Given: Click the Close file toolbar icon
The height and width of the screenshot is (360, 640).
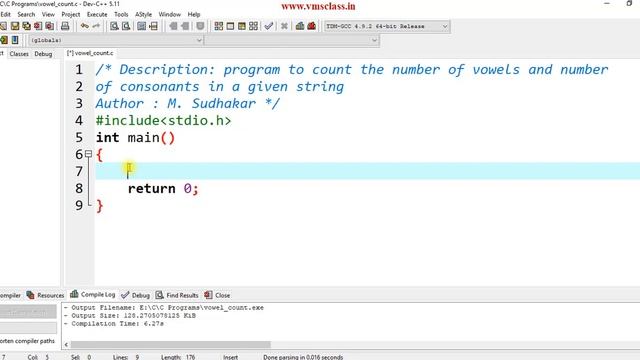Looking at the screenshot, I should click(x=38, y=26).
